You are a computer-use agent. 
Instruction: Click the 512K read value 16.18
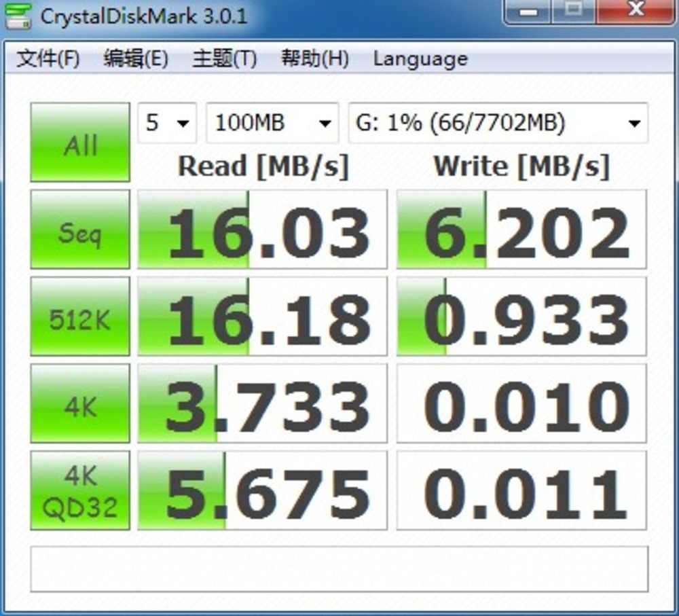pyautogui.click(x=262, y=316)
